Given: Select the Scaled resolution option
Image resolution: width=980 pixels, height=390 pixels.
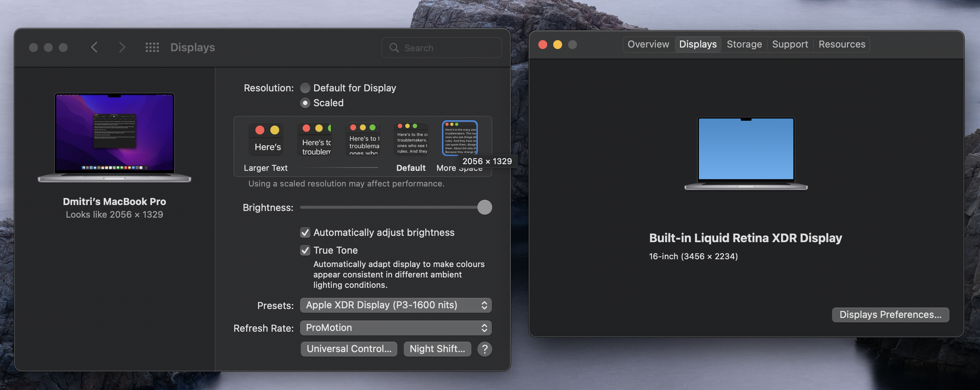Looking at the screenshot, I should (305, 103).
